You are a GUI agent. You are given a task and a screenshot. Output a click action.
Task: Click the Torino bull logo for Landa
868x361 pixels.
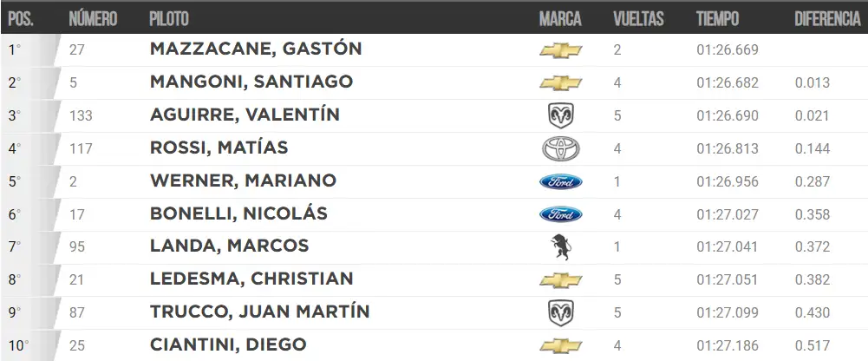coord(560,247)
